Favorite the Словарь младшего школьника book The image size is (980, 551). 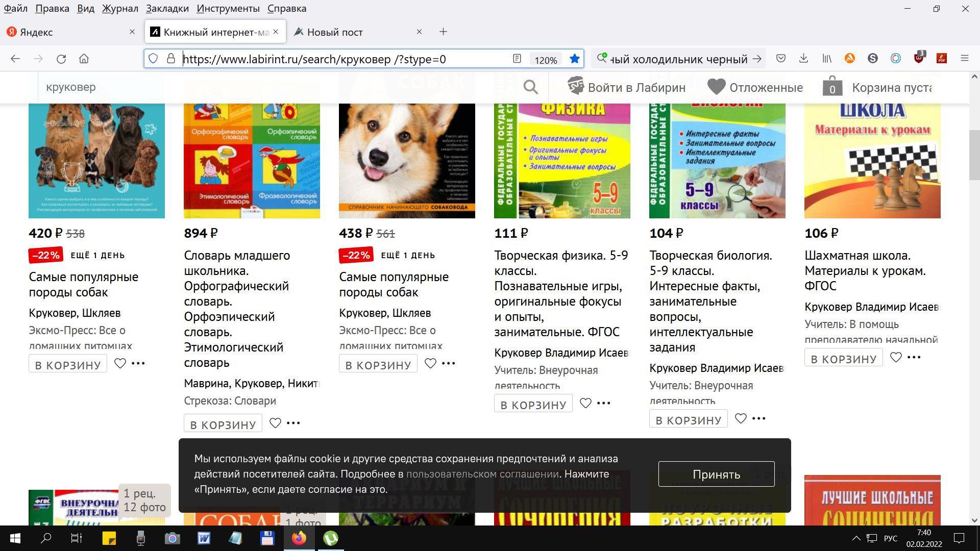[x=275, y=423]
